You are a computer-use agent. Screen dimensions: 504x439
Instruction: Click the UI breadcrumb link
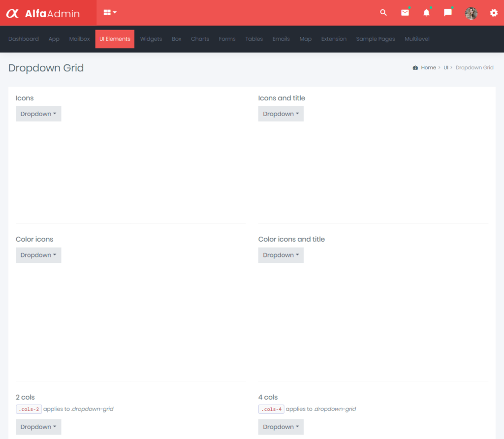pos(446,67)
